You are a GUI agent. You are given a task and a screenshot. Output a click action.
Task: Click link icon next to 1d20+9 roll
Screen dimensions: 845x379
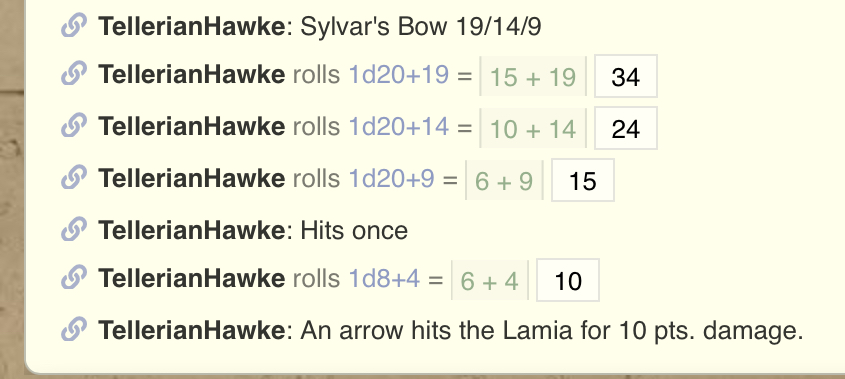click(74, 177)
